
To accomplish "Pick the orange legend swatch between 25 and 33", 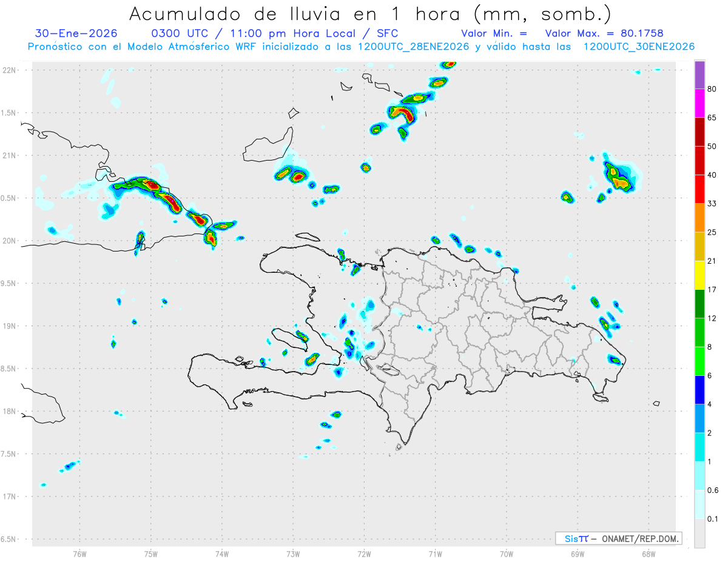I will [699, 218].
